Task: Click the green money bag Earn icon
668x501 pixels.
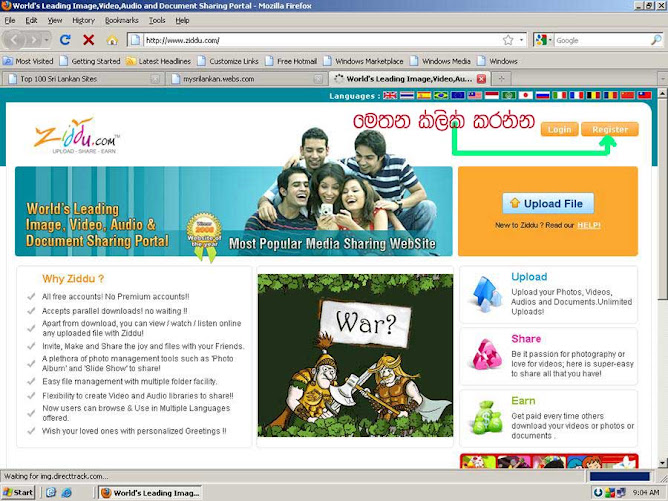Action: 487,418
